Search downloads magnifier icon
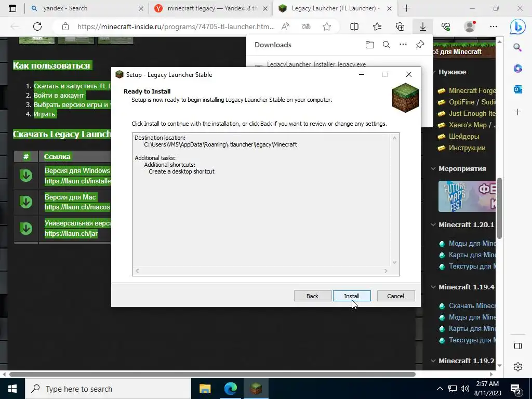The height and width of the screenshot is (399, 532). pos(387,45)
